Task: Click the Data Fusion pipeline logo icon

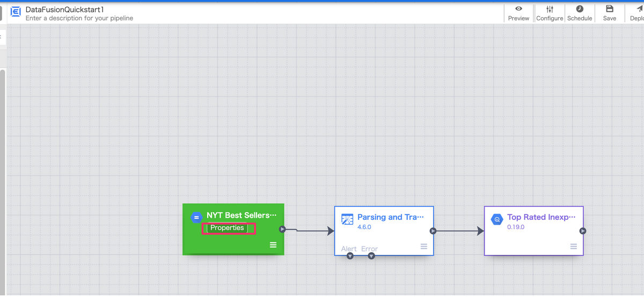Action: tap(16, 11)
